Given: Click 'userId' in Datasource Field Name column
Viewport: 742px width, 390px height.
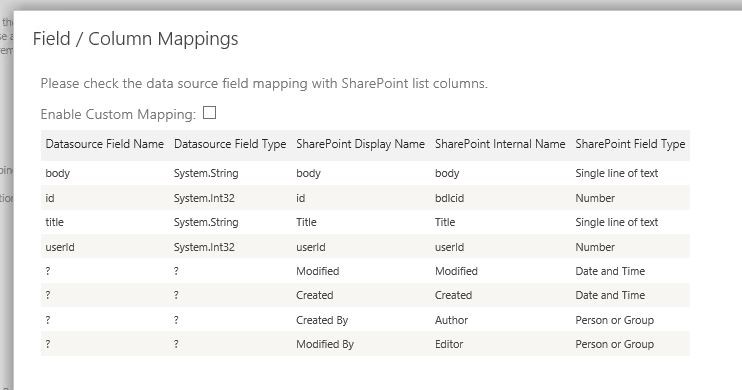Looking at the screenshot, I should [60, 247].
